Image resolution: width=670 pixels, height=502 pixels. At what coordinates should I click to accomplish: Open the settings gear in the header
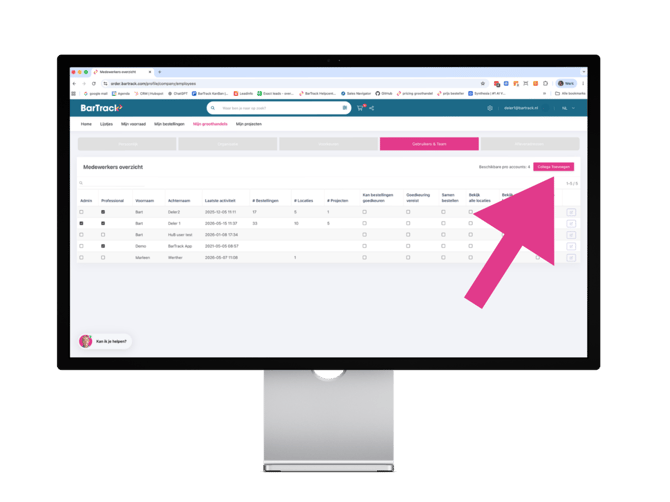(x=490, y=108)
